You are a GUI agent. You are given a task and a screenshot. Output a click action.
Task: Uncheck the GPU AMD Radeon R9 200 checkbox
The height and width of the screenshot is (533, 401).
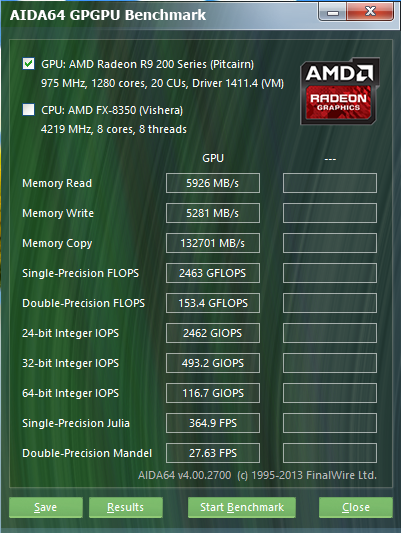tap(29, 64)
